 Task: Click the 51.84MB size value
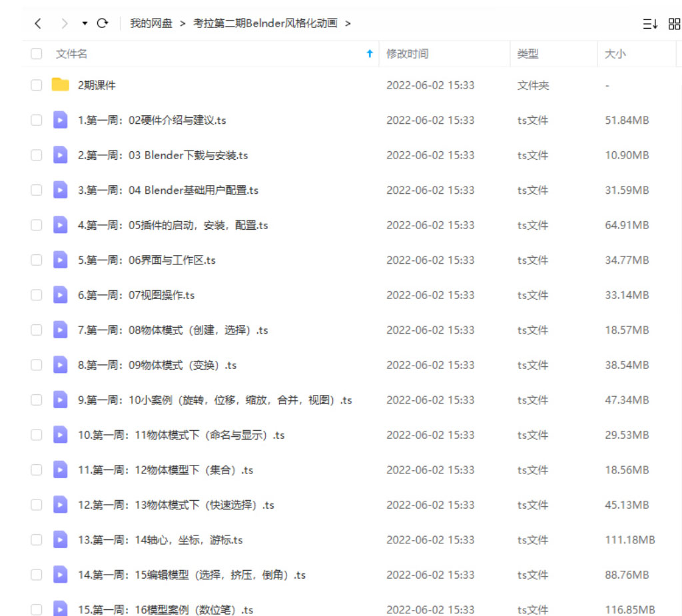(x=627, y=121)
